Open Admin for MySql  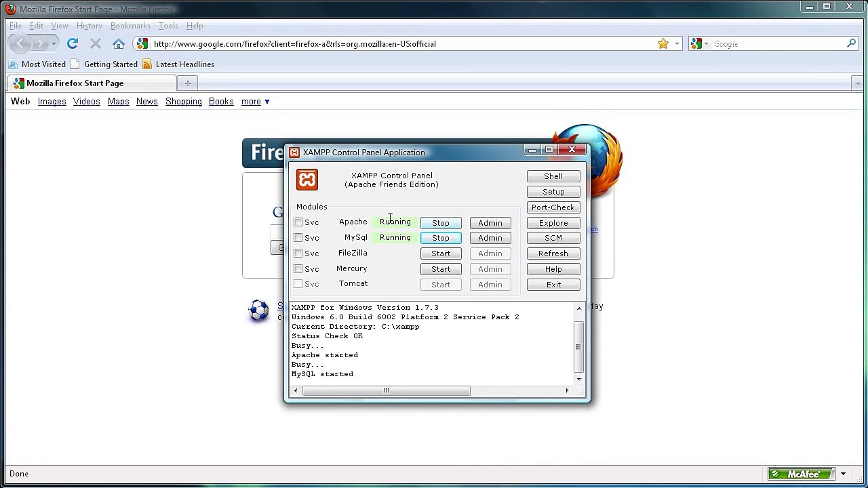[490, 239]
